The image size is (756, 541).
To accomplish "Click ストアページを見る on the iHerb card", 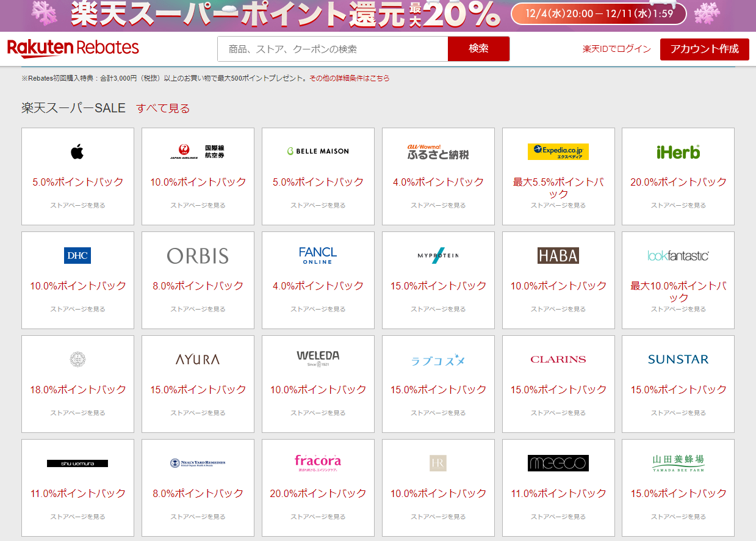I will coord(679,206).
